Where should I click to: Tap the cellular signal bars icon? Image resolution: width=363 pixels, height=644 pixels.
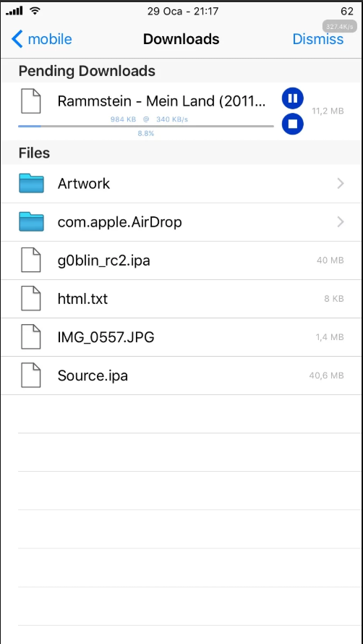14,11
